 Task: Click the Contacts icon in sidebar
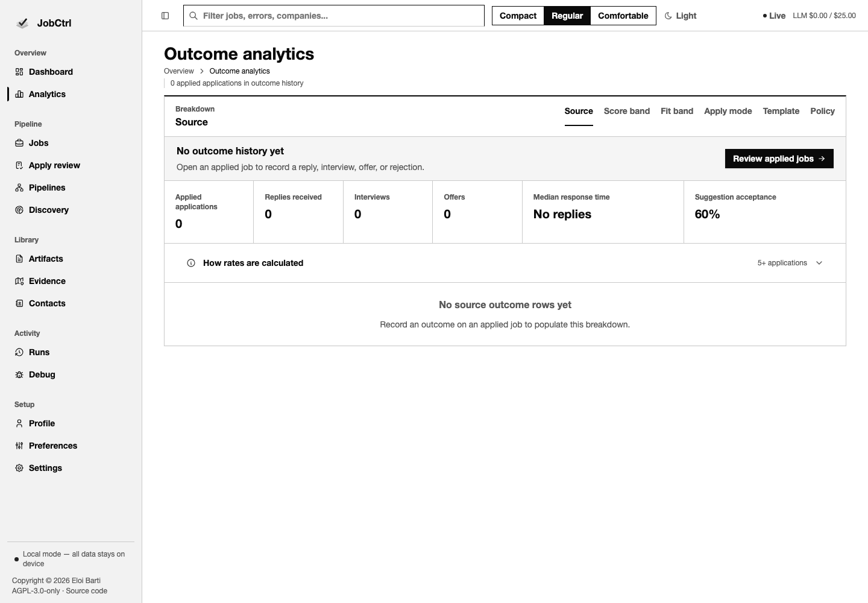coord(19,303)
